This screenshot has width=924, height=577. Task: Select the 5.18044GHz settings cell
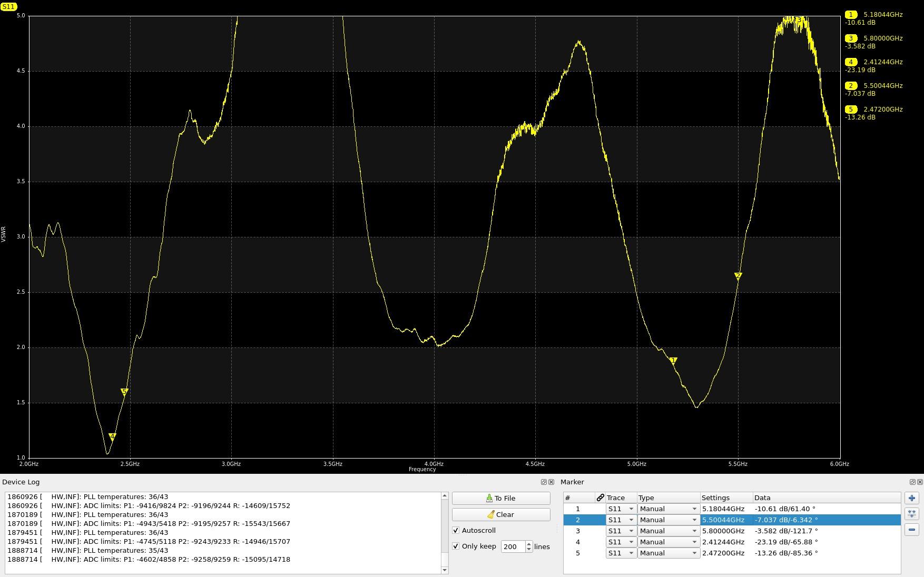(726, 509)
